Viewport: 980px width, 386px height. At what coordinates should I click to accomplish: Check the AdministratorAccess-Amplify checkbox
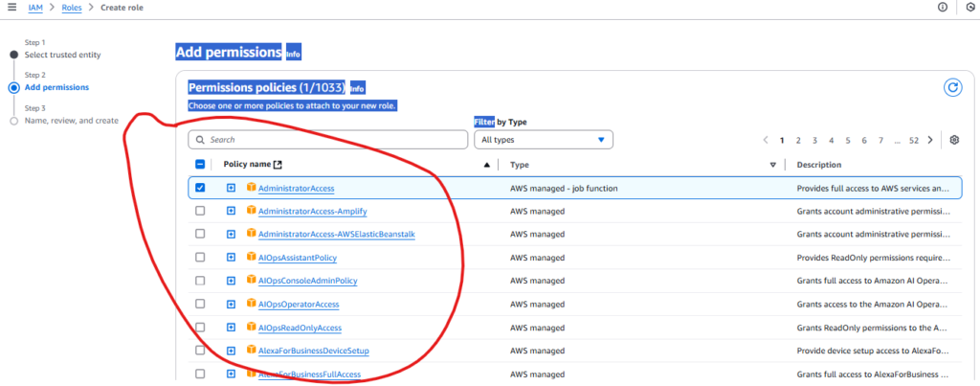(200, 211)
